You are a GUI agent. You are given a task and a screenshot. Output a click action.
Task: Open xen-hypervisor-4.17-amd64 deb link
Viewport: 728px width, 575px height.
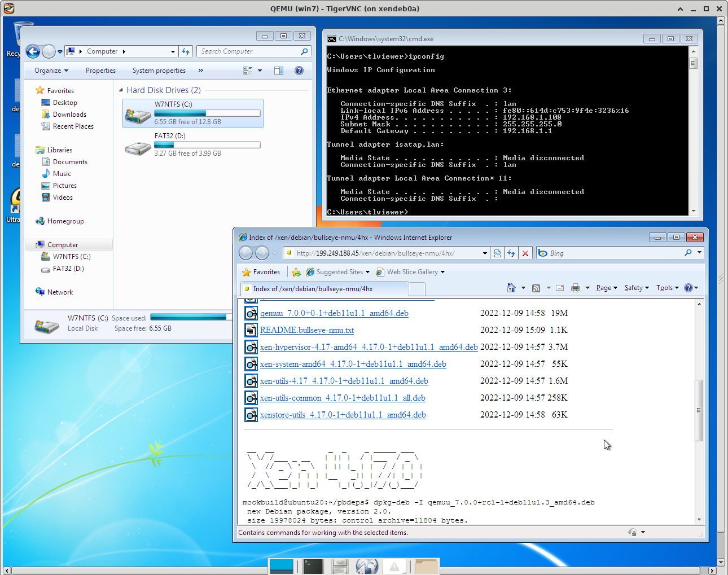coord(369,347)
